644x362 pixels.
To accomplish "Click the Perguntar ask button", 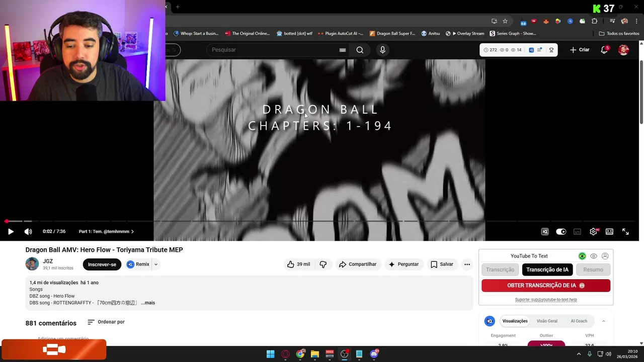I will [x=404, y=264].
